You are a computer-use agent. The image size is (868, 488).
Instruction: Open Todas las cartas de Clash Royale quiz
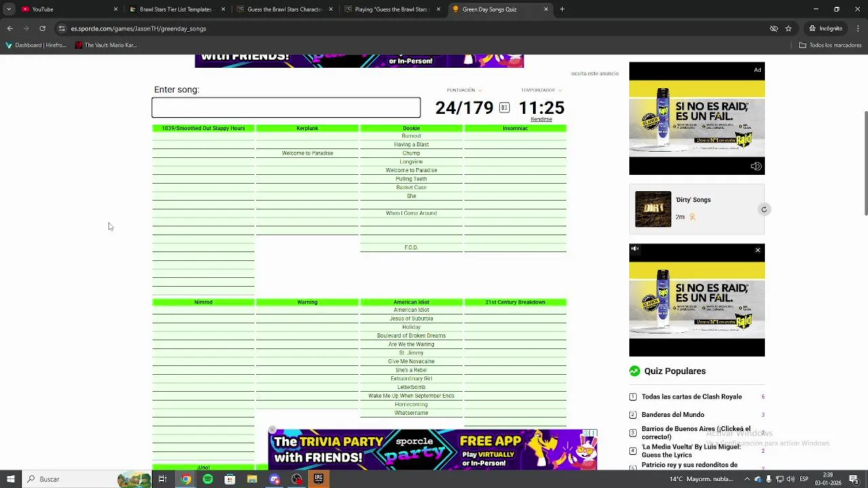tap(692, 397)
